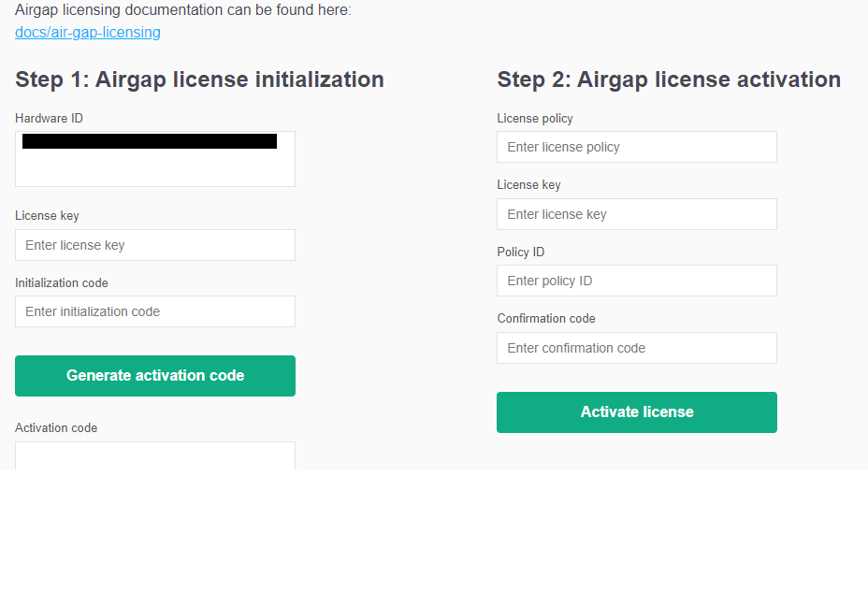Click the Step 1 License key input
Screen dimensions: 868x592
pos(155,245)
